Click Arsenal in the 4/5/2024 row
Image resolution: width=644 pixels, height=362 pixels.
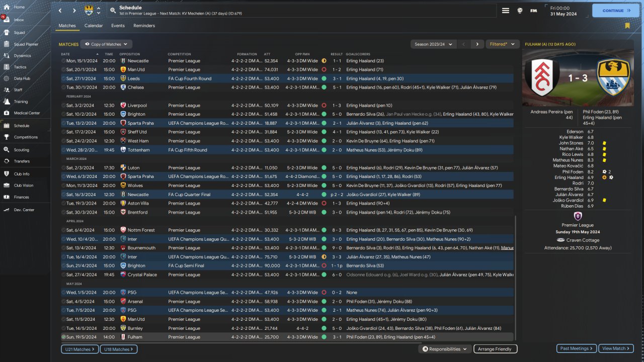pyautogui.click(x=135, y=301)
